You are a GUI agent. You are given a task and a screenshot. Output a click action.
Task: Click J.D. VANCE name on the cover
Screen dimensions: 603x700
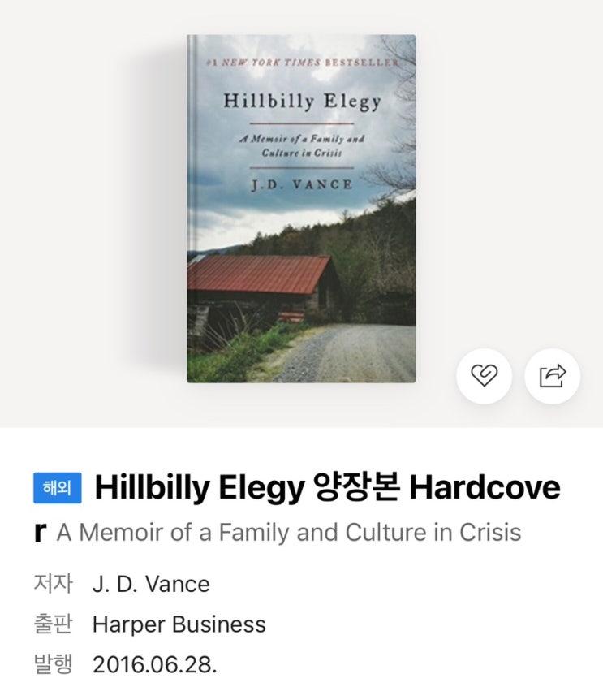tap(302, 184)
